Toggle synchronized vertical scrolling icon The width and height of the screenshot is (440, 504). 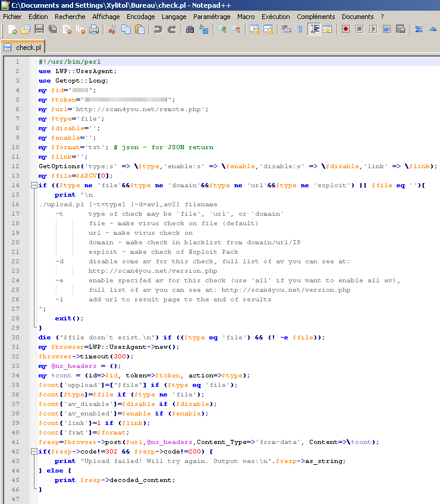tap(254, 30)
